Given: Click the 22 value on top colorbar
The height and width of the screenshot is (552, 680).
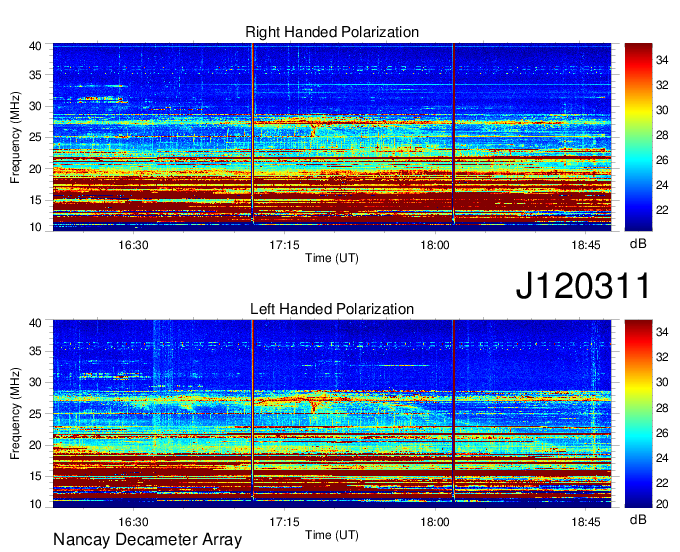Looking at the screenshot, I should (662, 210).
